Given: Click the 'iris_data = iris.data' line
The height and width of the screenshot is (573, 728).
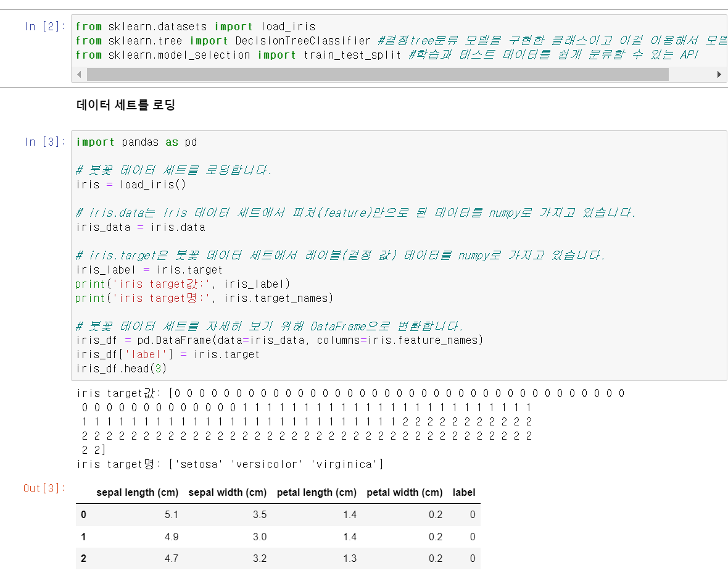Looking at the screenshot, I should (141, 227).
